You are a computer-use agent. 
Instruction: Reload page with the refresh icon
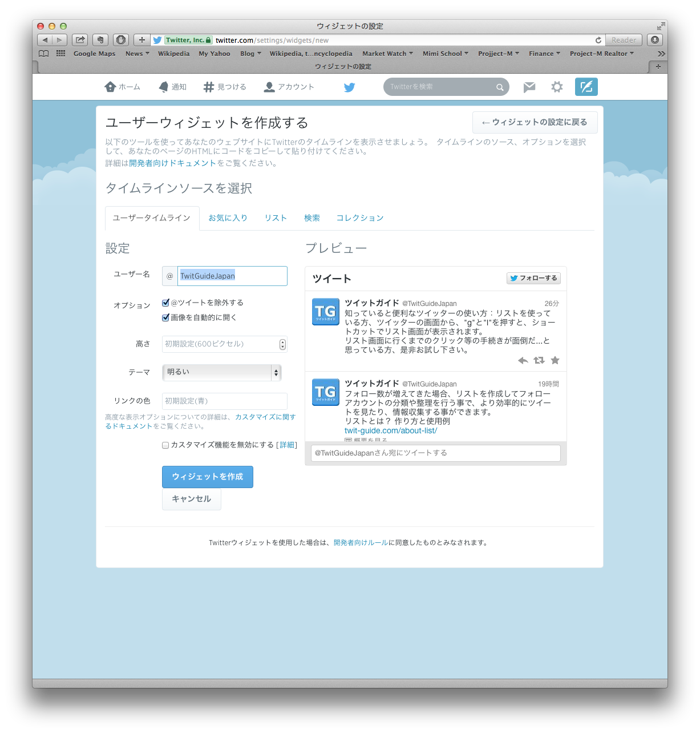point(598,40)
